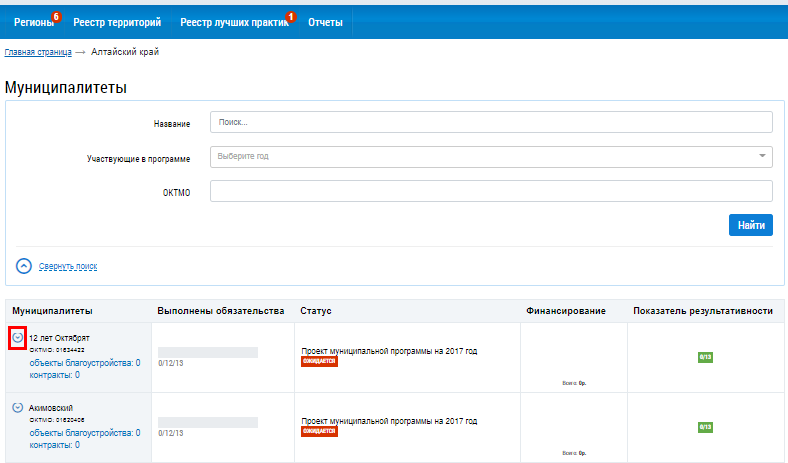Image resolution: width=788 pixels, height=463 pixels.
Task: Focus the ОКТМО input field
Action: tap(491, 191)
